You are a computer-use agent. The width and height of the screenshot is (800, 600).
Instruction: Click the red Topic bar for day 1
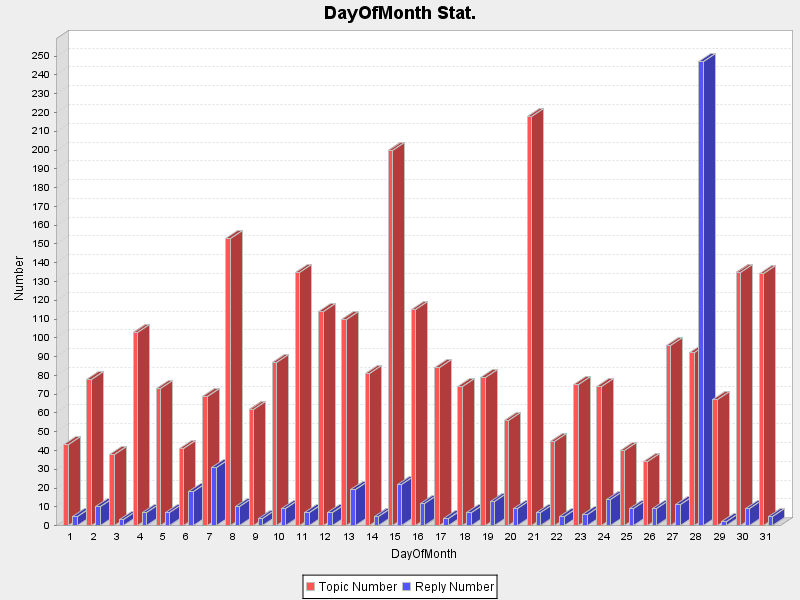pos(69,483)
